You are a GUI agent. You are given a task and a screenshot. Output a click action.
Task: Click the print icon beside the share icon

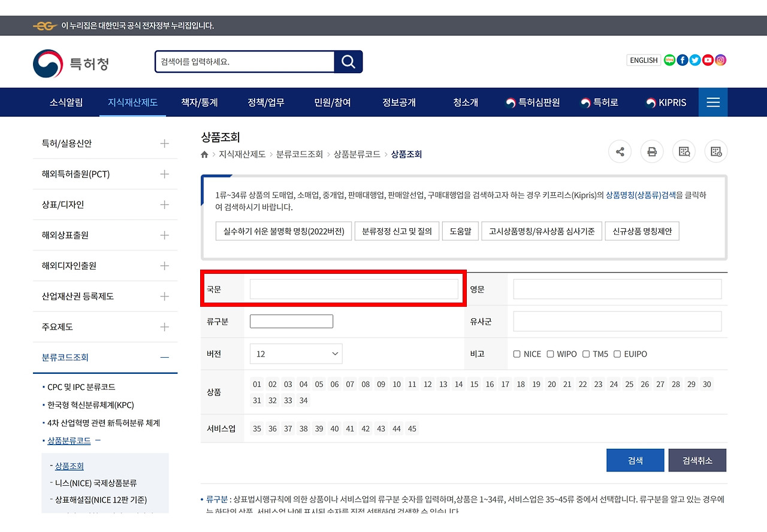point(652,152)
